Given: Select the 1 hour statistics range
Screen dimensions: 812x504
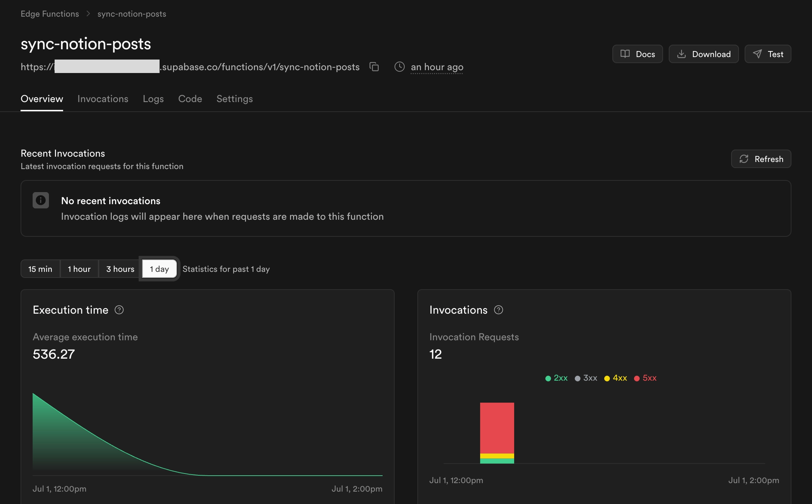Looking at the screenshot, I should (x=79, y=269).
